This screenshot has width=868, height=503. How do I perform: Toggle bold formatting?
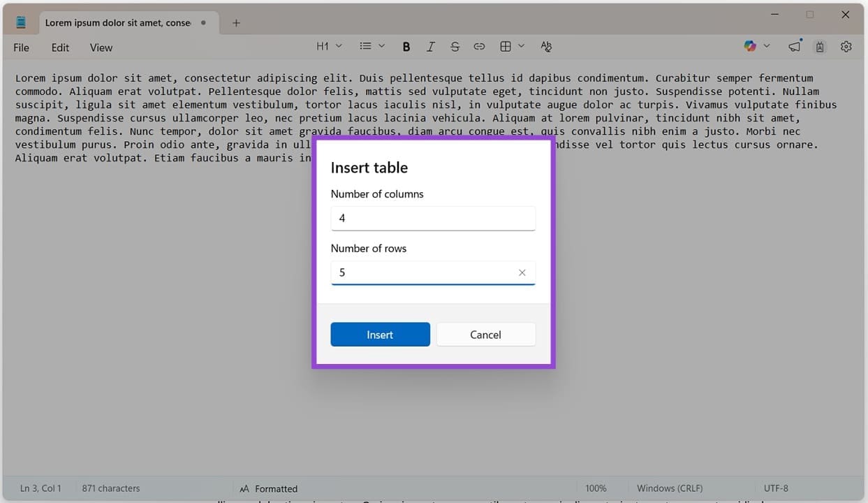click(x=406, y=46)
